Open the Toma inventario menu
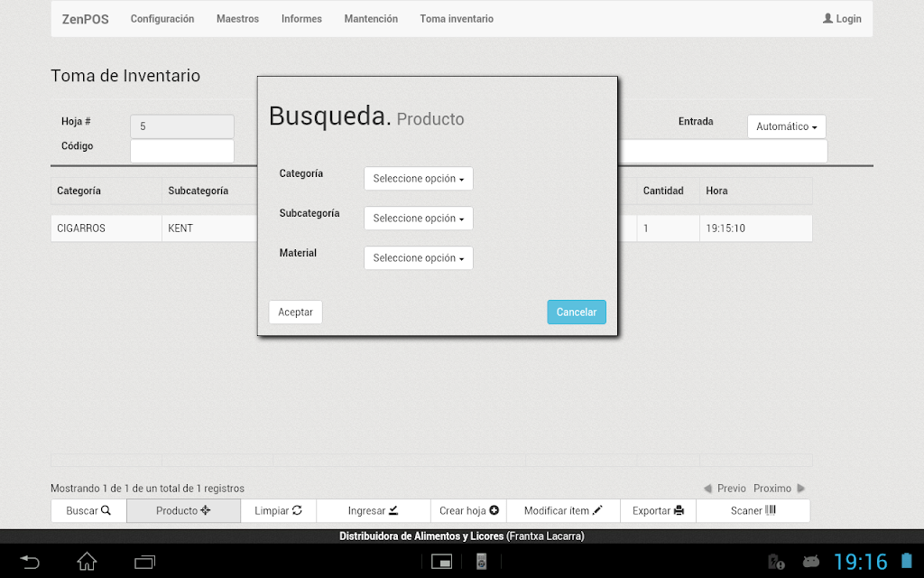924x578 pixels. (457, 19)
